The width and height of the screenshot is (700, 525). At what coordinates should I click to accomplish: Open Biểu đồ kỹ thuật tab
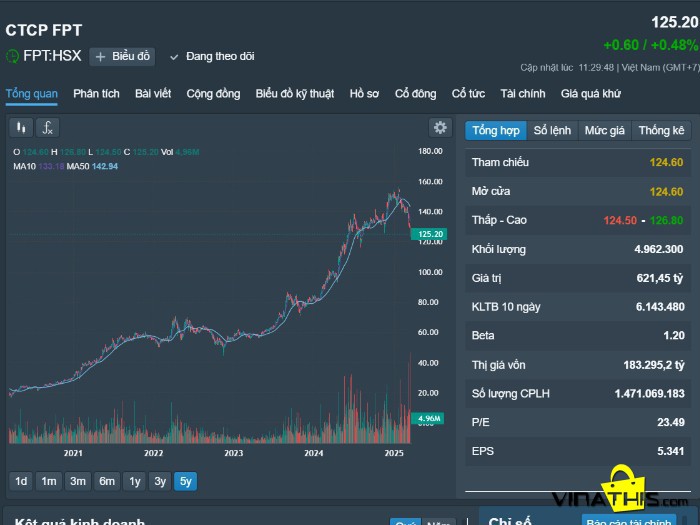(295, 94)
